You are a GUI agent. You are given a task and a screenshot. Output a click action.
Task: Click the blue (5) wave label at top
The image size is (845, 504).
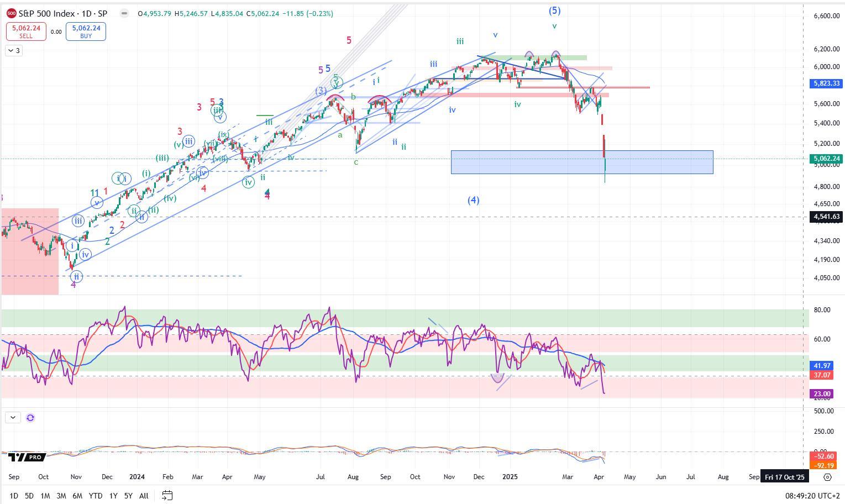click(554, 11)
